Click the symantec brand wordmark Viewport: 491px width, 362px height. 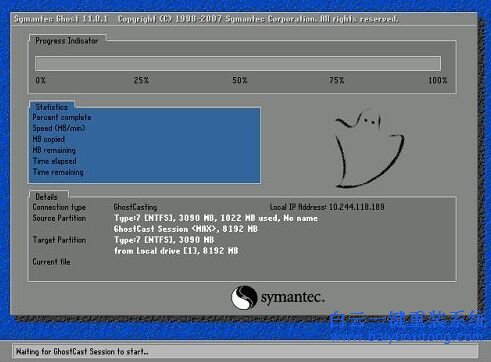click(292, 297)
